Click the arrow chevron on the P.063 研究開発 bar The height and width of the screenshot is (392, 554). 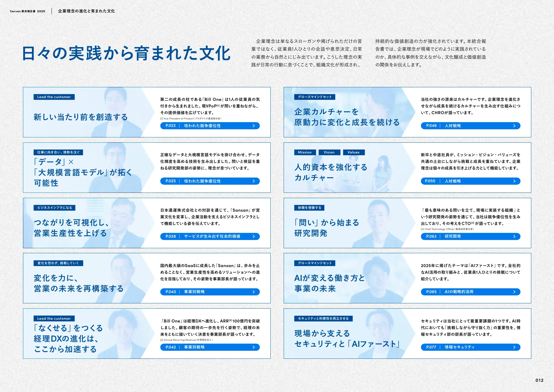pyautogui.click(x=514, y=237)
